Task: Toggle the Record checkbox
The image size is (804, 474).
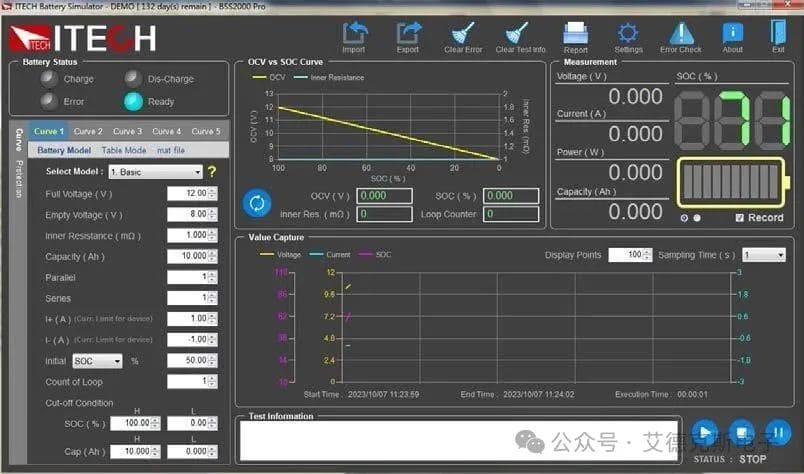Action: click(739, 217)
